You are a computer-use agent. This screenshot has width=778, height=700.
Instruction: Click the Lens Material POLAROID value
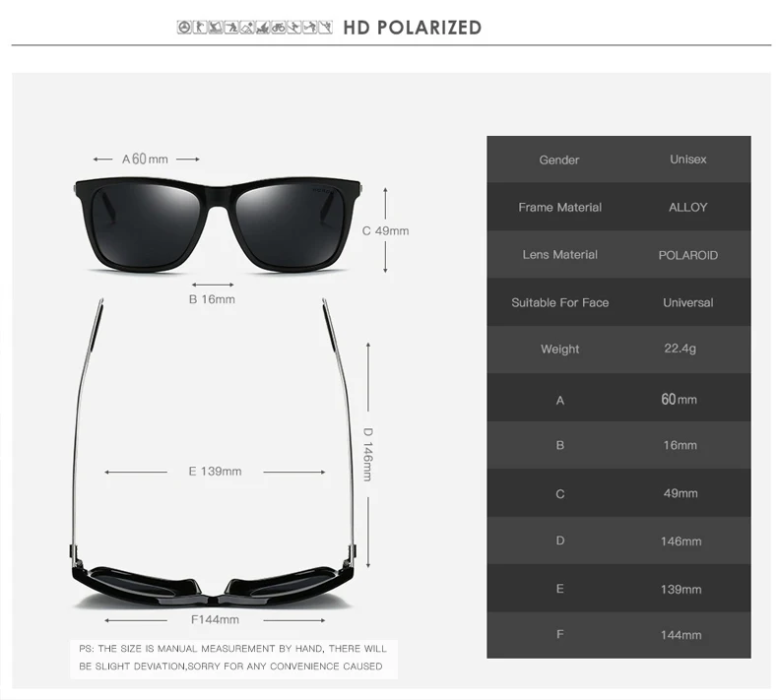coord(687,255)
